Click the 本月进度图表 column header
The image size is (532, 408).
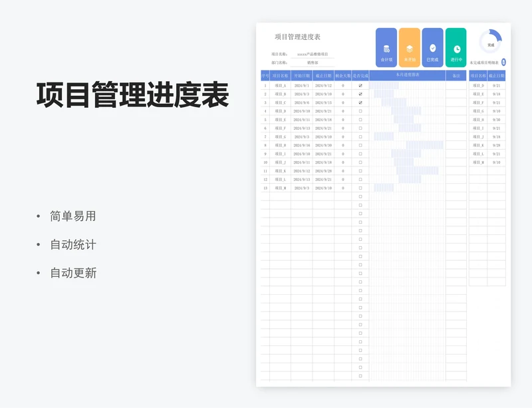(408, 75)
